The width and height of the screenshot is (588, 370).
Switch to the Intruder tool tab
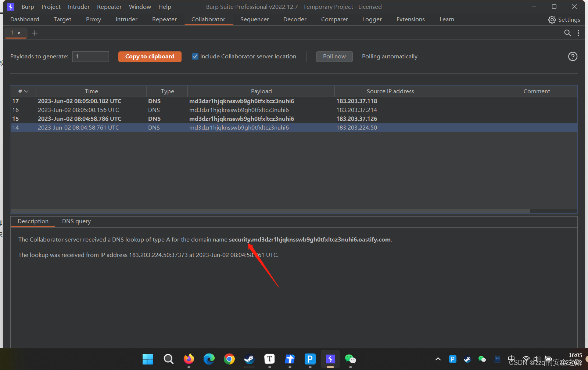[x=126, y=19]
